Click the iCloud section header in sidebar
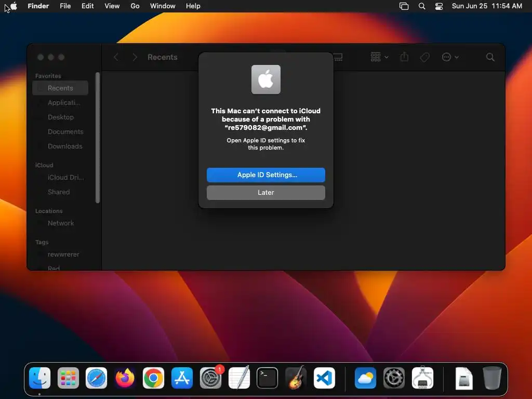Screen dimensions: 532x399 (x=44, y=165)
